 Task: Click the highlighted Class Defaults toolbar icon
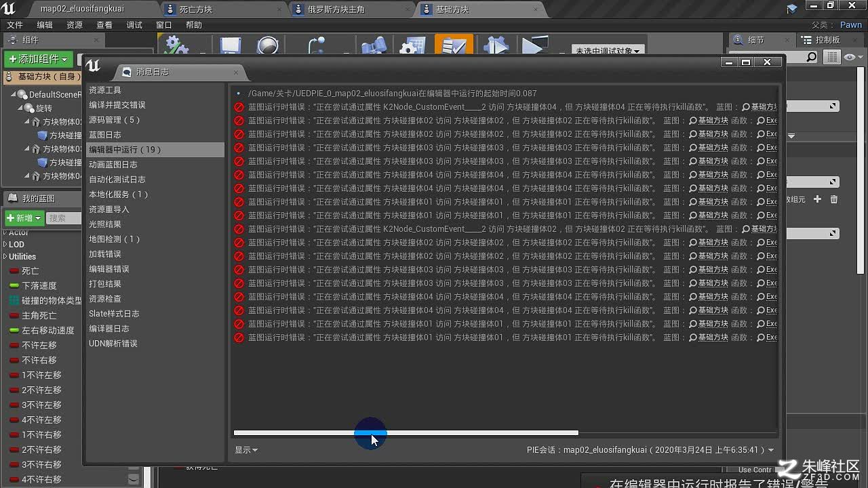click(x=454, y=45)
